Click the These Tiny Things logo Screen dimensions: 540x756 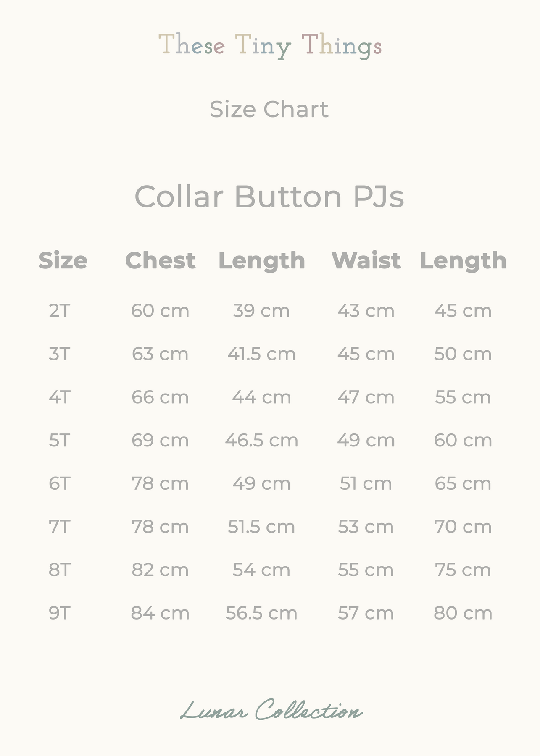coord(270,46)
